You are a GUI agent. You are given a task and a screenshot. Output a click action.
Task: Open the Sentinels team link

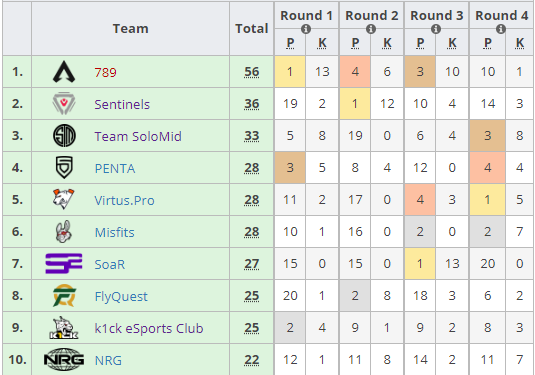[122, 104]
